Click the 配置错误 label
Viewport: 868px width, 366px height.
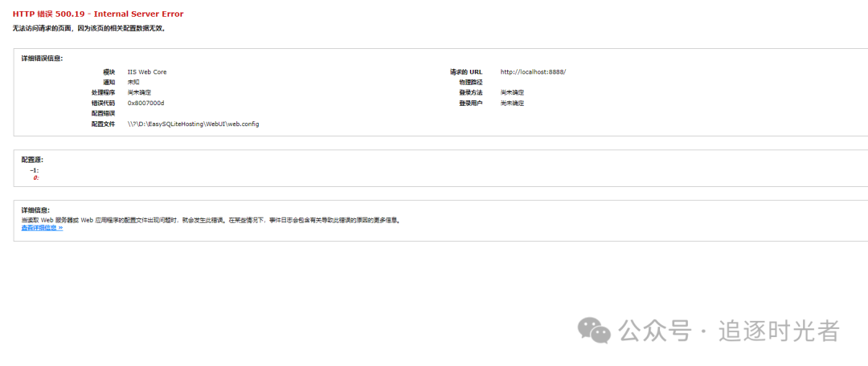click(103, 113)
